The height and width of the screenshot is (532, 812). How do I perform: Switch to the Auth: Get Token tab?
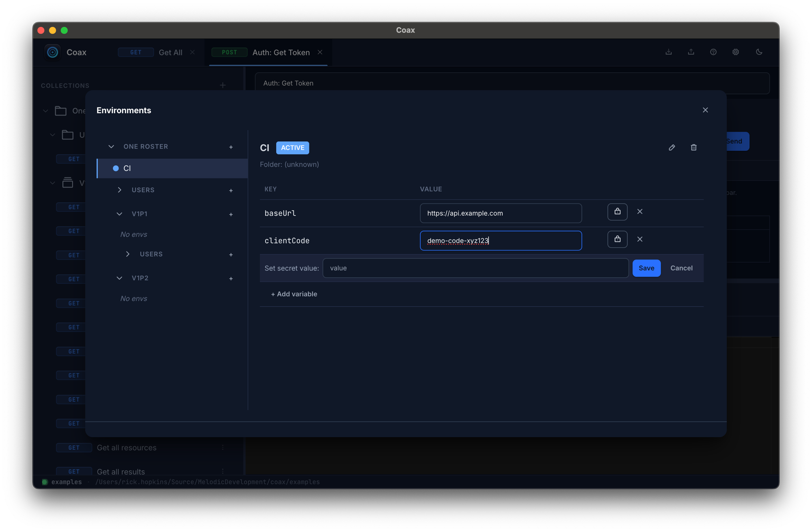[281, 52]
